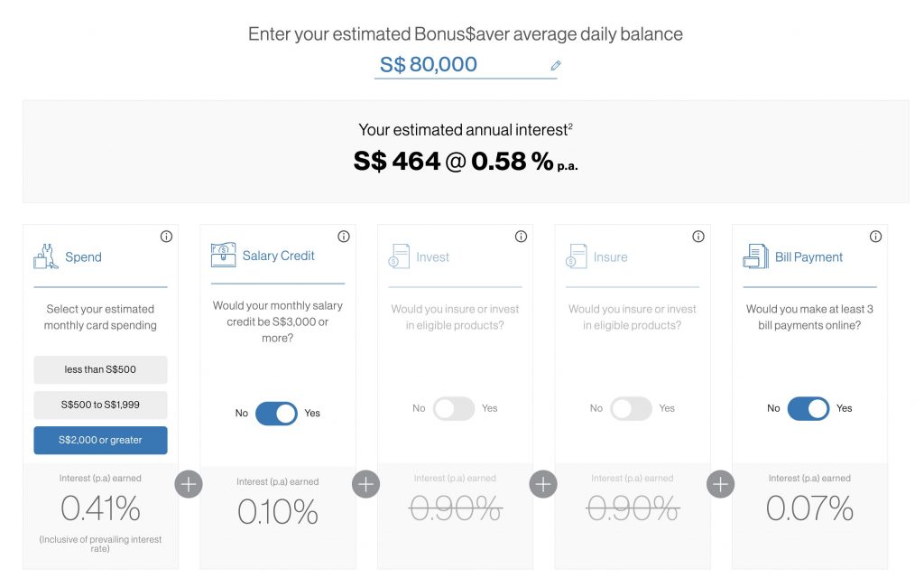Open info icon on Insure card
This screenshot has height=587, width=924.
point(698,237)
